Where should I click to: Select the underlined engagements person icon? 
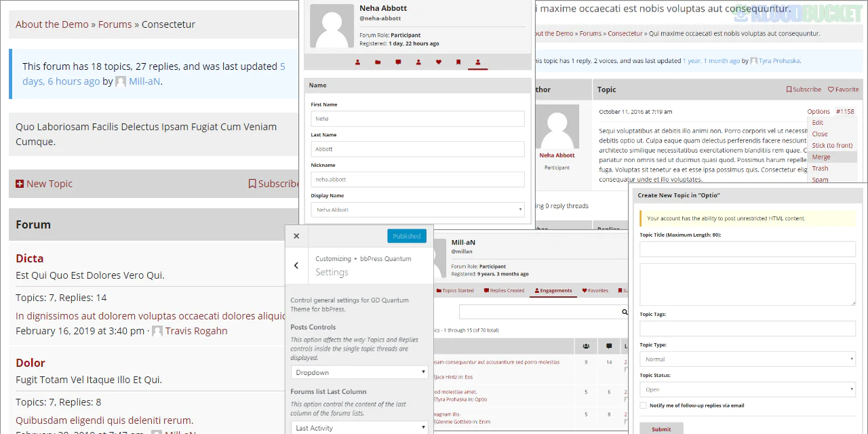[x=478, y=62]
